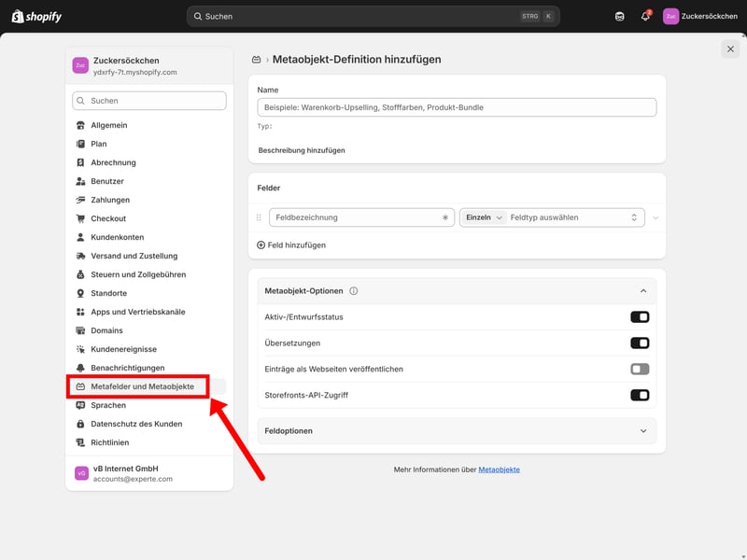Image resolution: width=747 pixels, height=560 pixels.
Task: Click the sidekick icon in top bar
Action: coord(620,16)
